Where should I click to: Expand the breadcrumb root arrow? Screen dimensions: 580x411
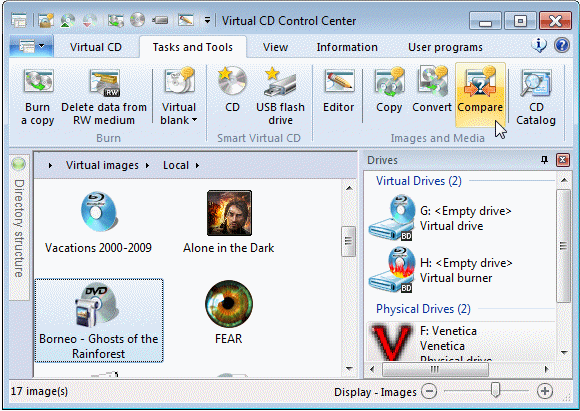coord(50,165)
